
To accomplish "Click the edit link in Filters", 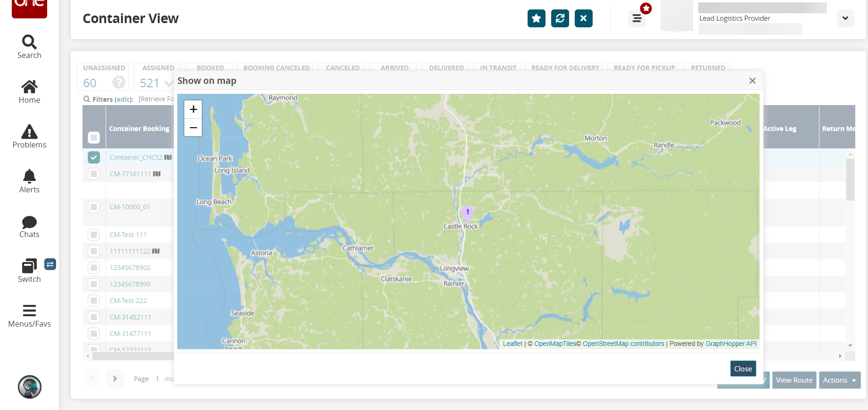I will (x=124, y=99).
